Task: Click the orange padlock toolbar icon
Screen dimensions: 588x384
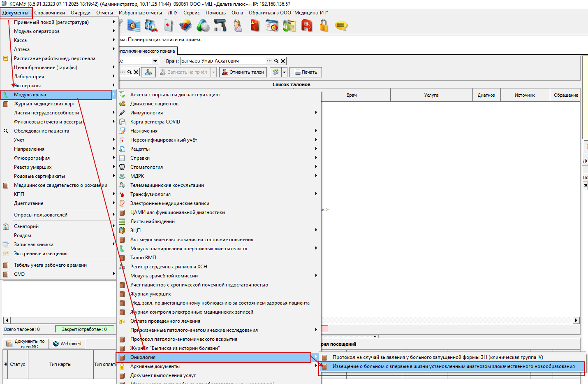Action: point(324,26)
